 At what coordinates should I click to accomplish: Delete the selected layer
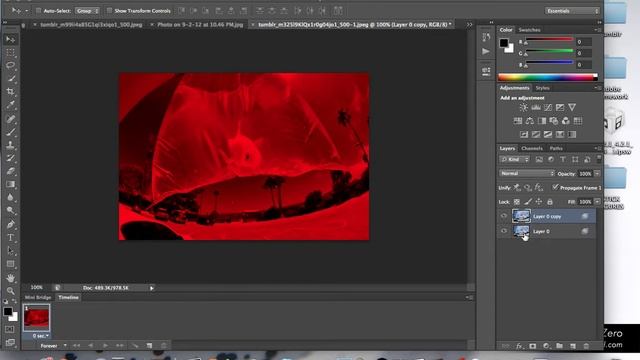click(587, 346)
